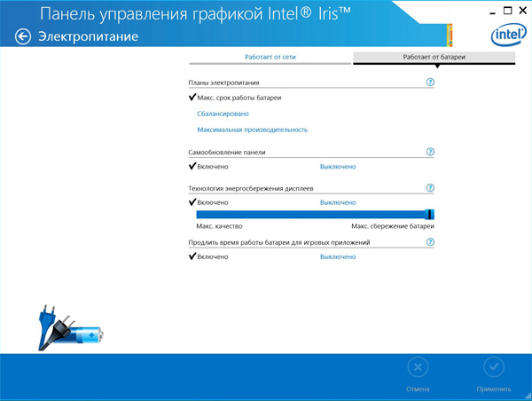Click the Применить apply checkmark icon
The height and width of the screenshot is (401, 532).
pyautogui.click(x=494, y=367)
